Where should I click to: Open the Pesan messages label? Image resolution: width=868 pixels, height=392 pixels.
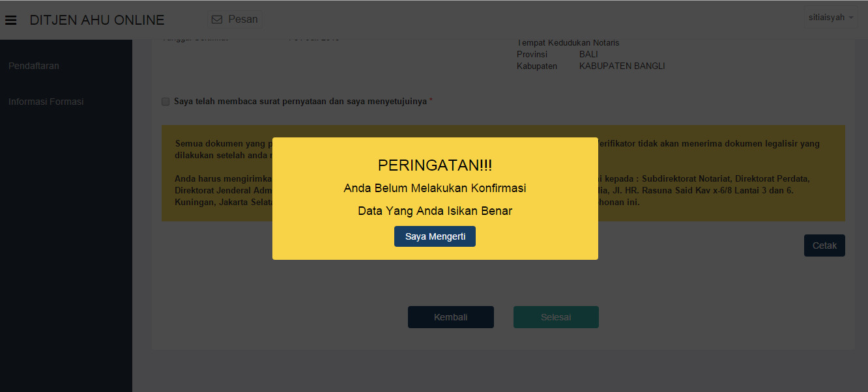point(243,20)
